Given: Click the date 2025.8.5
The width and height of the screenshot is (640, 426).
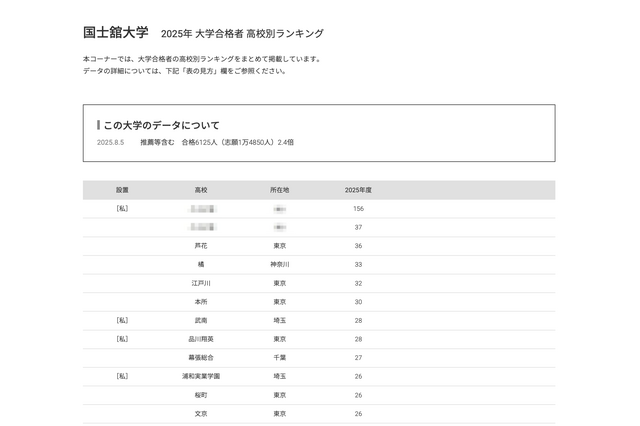Looking at the screenshot, I should [110, 142].
